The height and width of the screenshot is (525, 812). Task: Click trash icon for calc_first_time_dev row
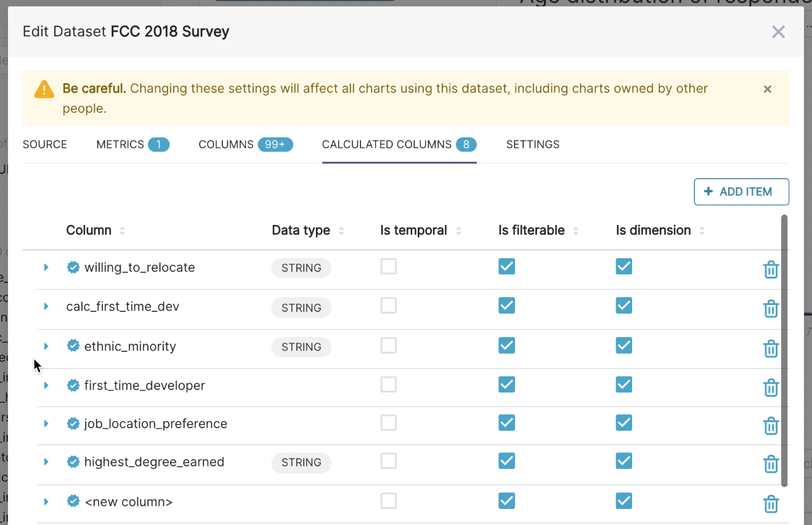click(771, 308)
